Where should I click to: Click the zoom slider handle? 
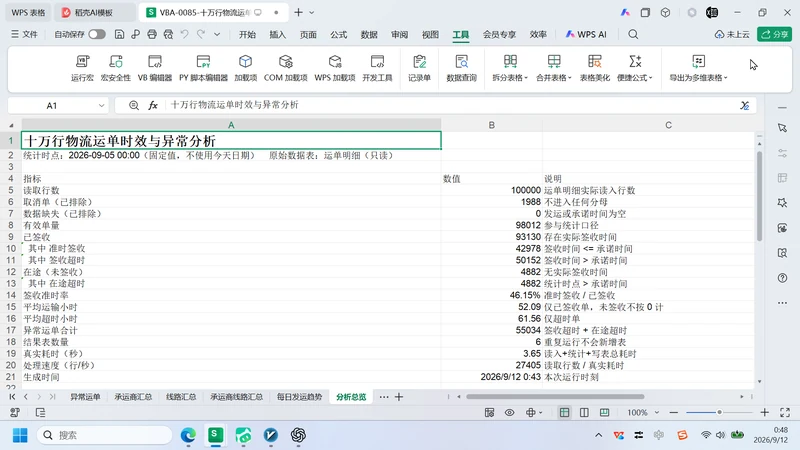tap(719, 412)
